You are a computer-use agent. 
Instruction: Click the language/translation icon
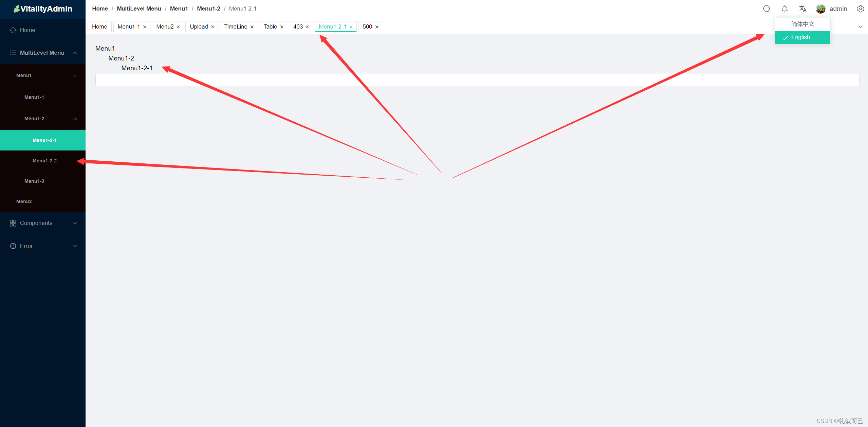pyautogui.click(x=803, y=8)
